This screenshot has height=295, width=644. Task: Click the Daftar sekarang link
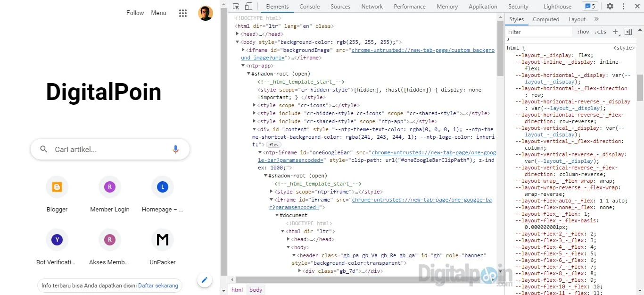(158, 286)
